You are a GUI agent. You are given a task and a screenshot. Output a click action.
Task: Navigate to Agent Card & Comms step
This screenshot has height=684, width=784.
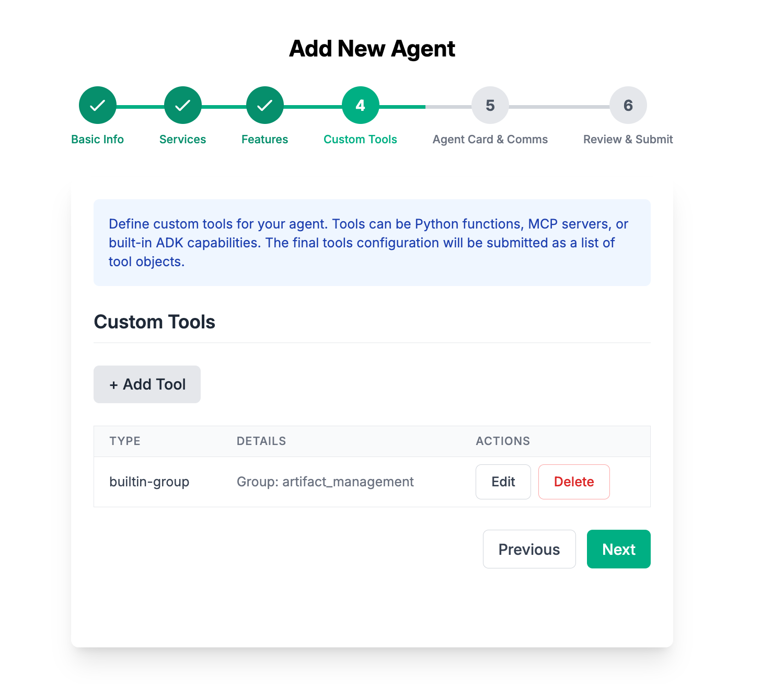coord(490,139)
